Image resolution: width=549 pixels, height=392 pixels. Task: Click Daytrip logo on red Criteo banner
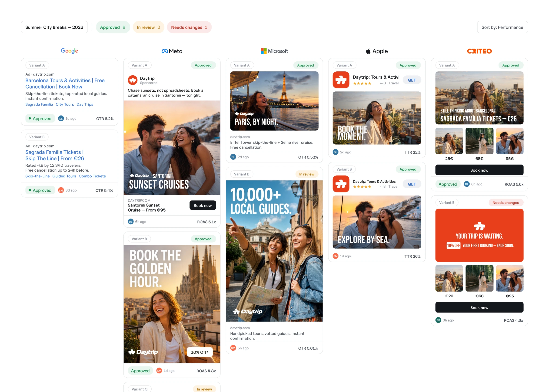[479, 226]
